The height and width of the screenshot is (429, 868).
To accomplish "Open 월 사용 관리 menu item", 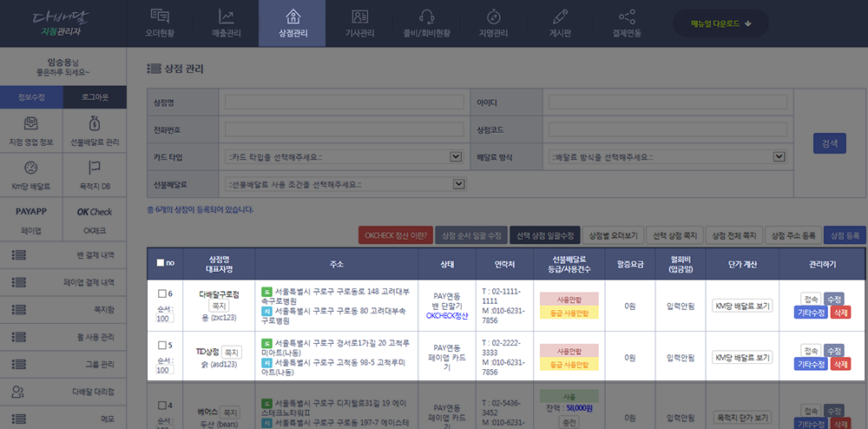I will pyautogui.click(x=63, y=337).
